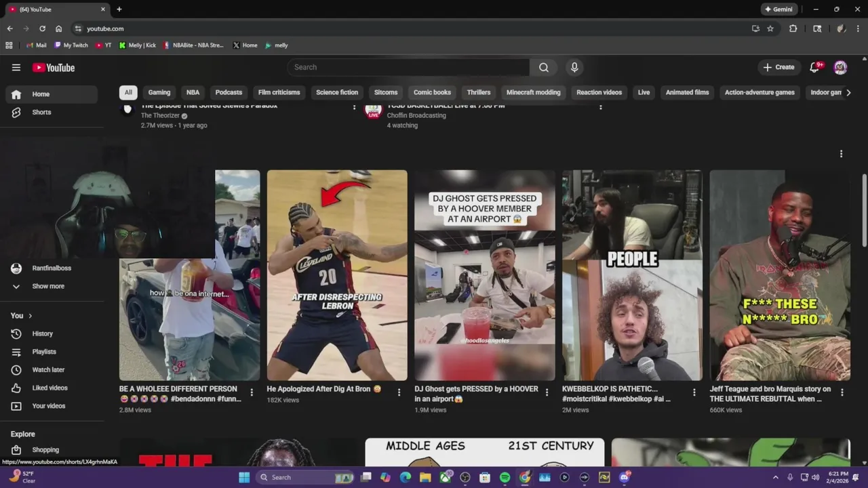868x488 pixels.
Task: Open Mail bookmark
Action: (36, 45)
